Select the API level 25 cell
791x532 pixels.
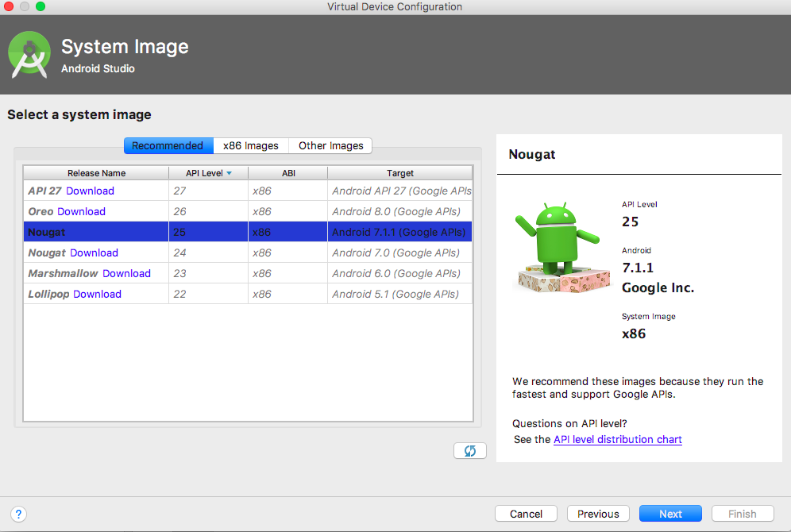point(208,232)
